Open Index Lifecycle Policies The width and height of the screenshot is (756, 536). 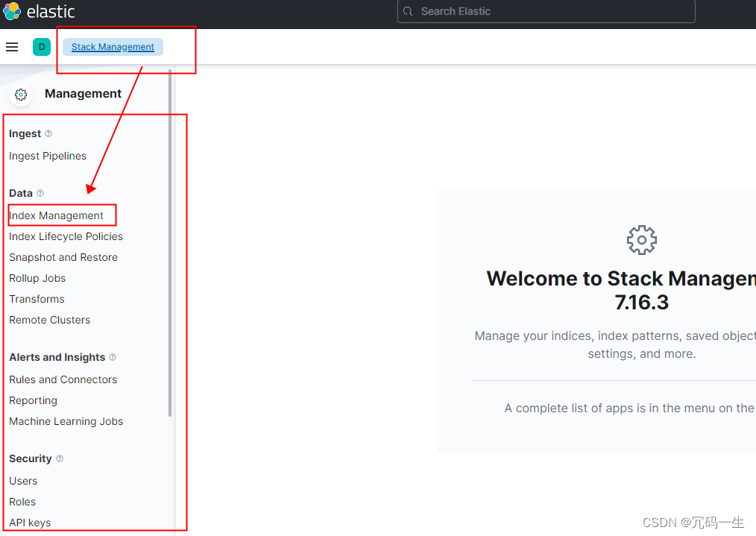click(x=66, y=236)
